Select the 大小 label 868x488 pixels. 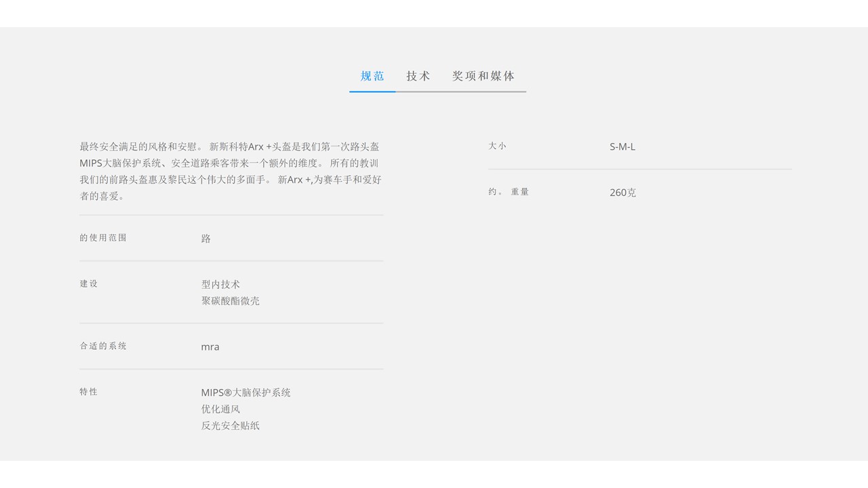498,146
